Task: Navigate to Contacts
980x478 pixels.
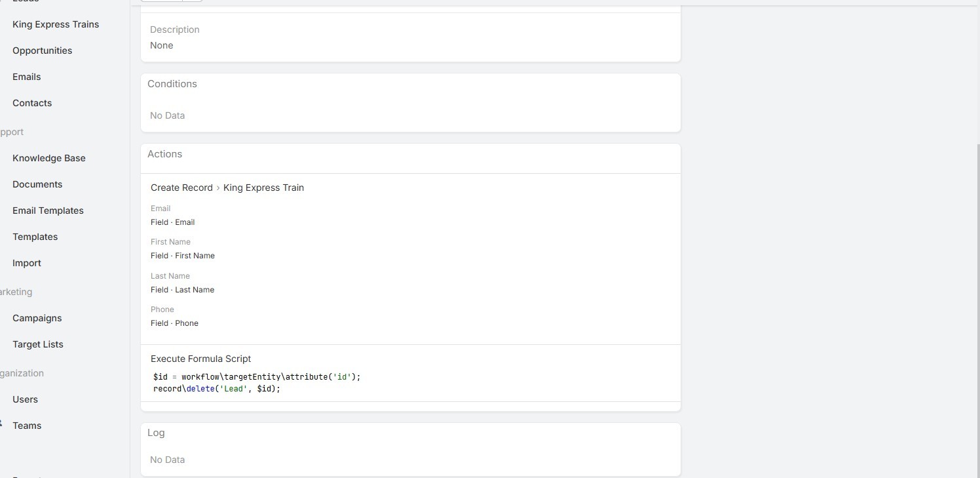Action: coord(32,103)
